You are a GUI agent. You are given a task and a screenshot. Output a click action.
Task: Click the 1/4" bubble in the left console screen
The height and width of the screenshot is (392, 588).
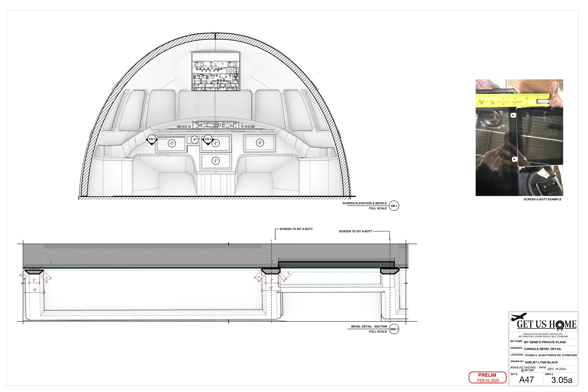pyautogui.click(x=171, y=143)
